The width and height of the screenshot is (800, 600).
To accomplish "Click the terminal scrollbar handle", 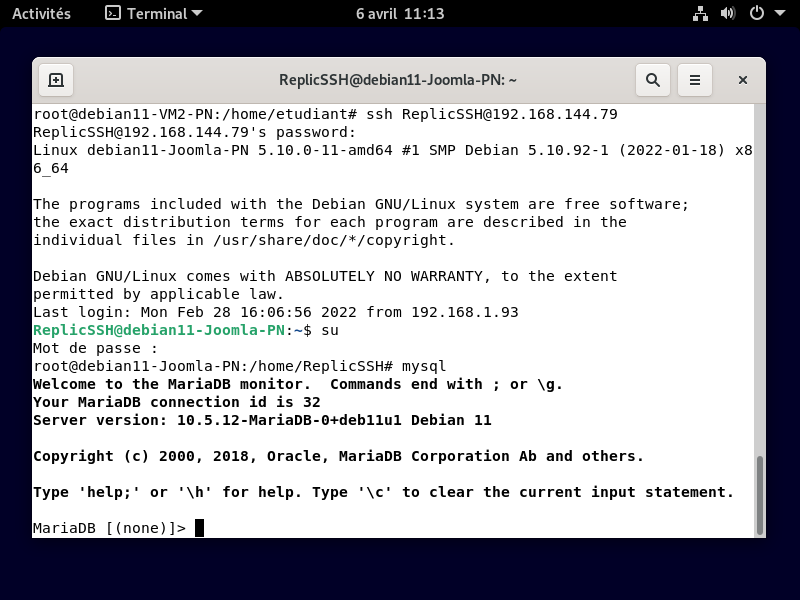I will click(x=760, y=495).
